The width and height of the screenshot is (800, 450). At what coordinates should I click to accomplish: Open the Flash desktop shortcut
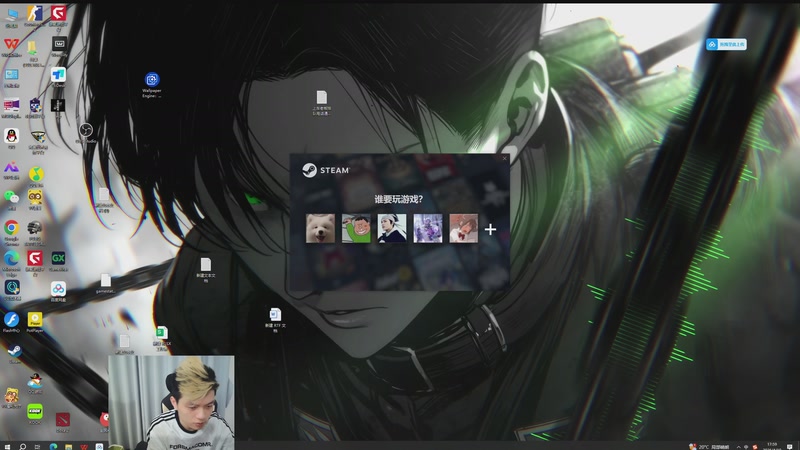[11, 322]
